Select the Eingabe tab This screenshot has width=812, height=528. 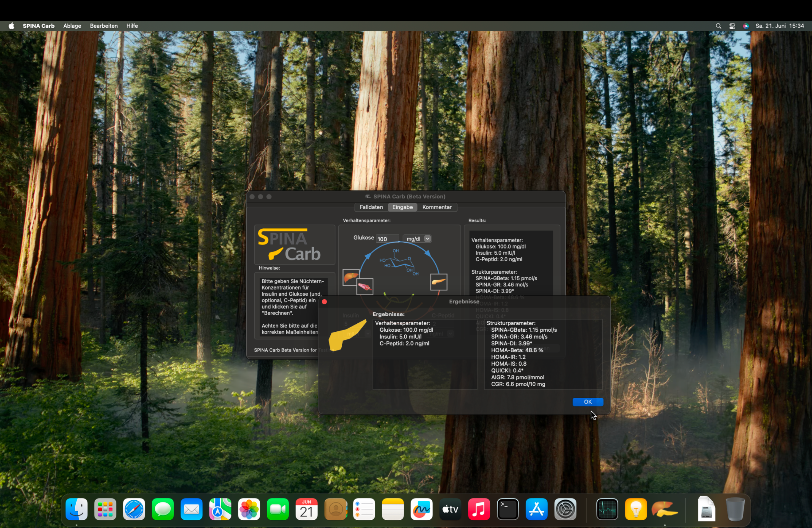402,207
